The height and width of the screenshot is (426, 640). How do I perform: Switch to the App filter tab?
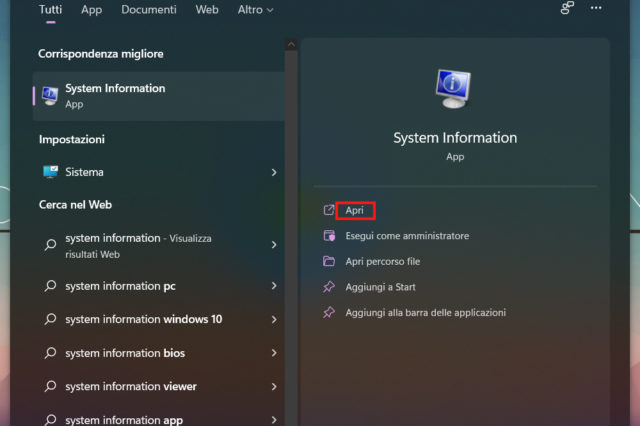[91, 10]
